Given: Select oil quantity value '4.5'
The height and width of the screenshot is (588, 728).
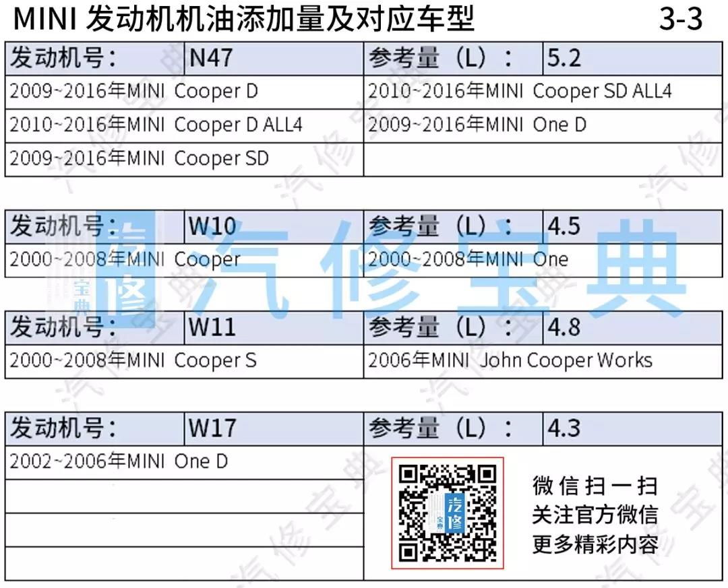Looking at the screenshot, I should coord(632,227).
